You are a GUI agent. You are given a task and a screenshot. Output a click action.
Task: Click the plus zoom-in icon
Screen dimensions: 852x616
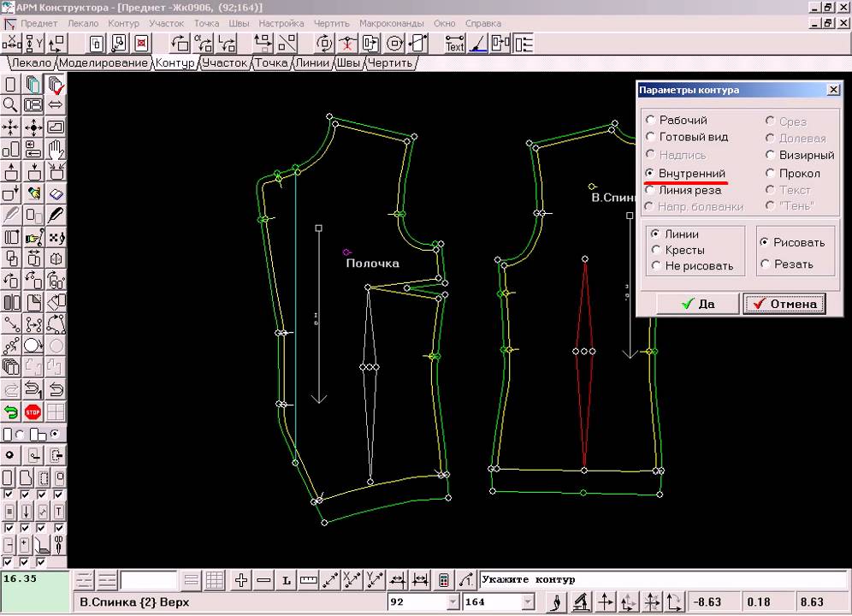[241, 580]
